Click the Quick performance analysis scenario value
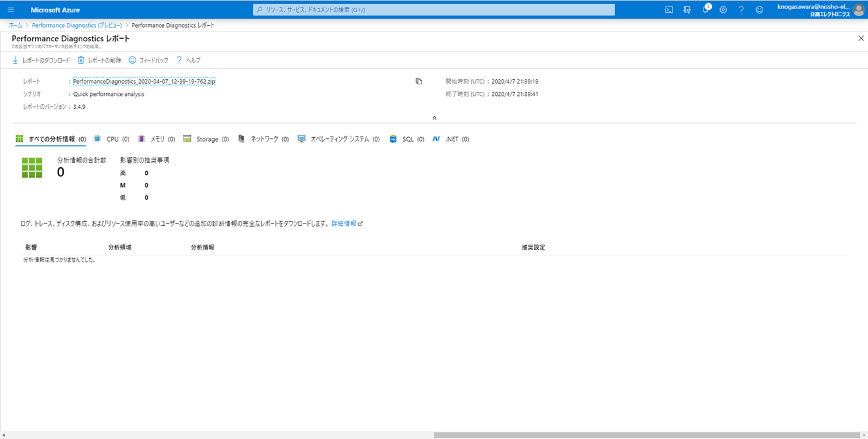 [109, 94]
